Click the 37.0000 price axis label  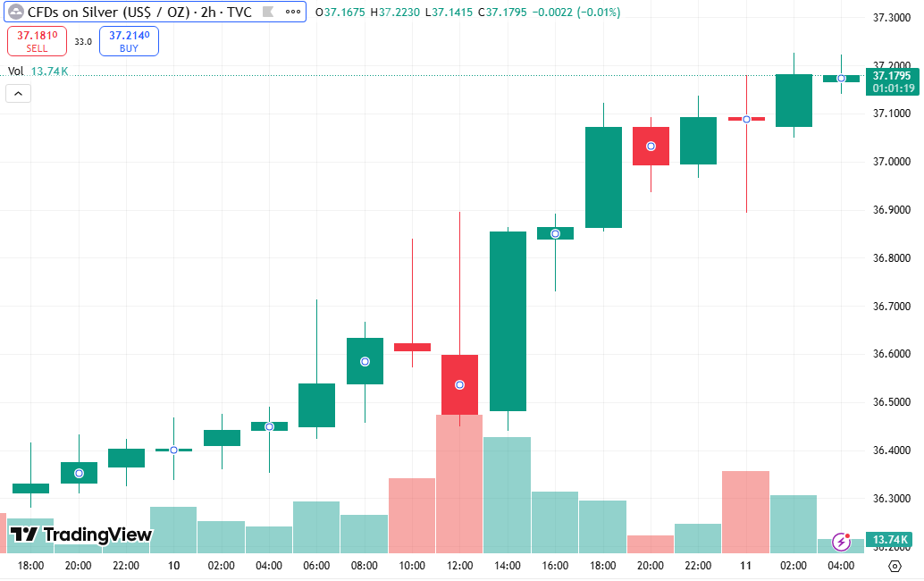coord(892,162)
